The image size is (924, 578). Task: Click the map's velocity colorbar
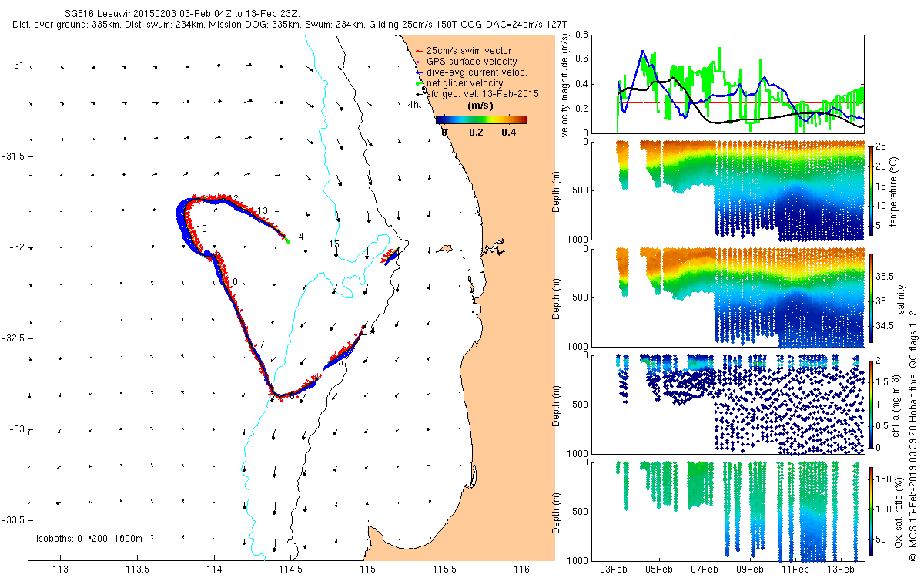(x=481, y=120)
